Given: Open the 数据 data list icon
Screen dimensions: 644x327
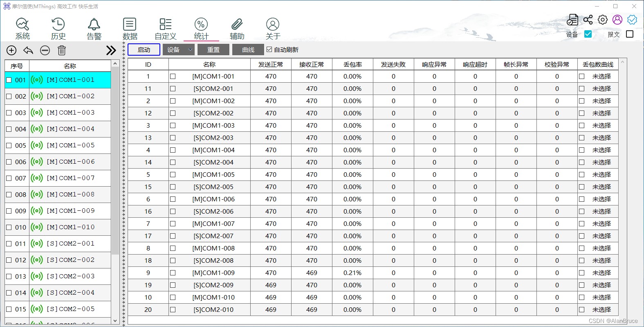Looking at the screenshot, I should tap(130, 29).
